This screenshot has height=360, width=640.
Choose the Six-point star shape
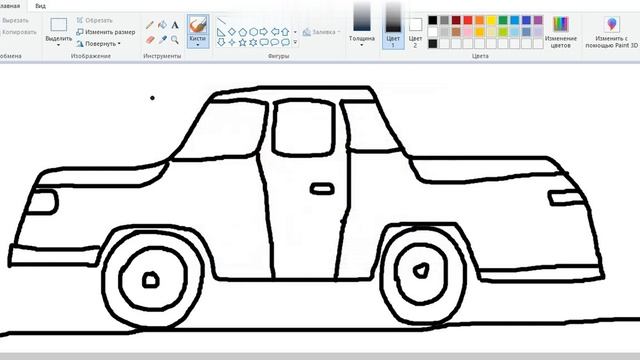(253, 42)
